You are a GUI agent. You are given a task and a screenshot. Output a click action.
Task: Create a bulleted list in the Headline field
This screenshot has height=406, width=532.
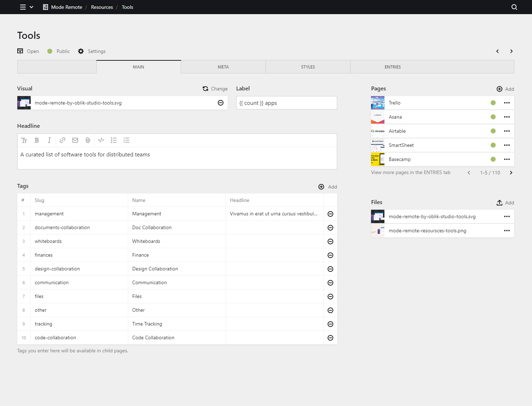pos(114,140)
